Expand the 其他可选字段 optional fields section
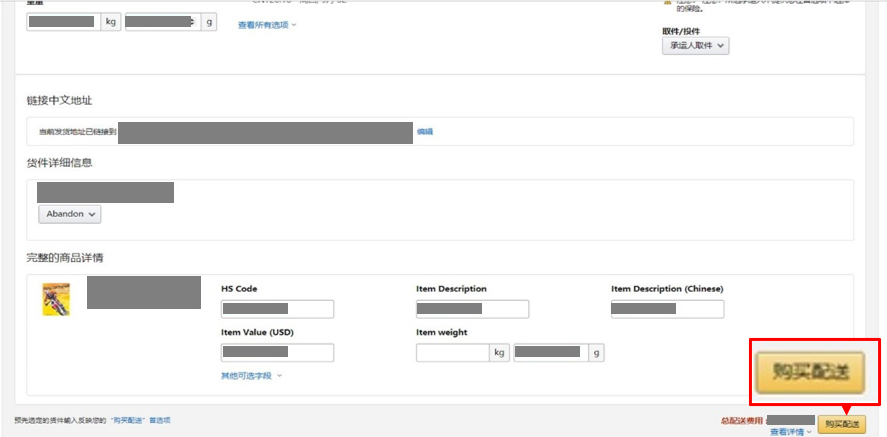 (x=251, y=376)
